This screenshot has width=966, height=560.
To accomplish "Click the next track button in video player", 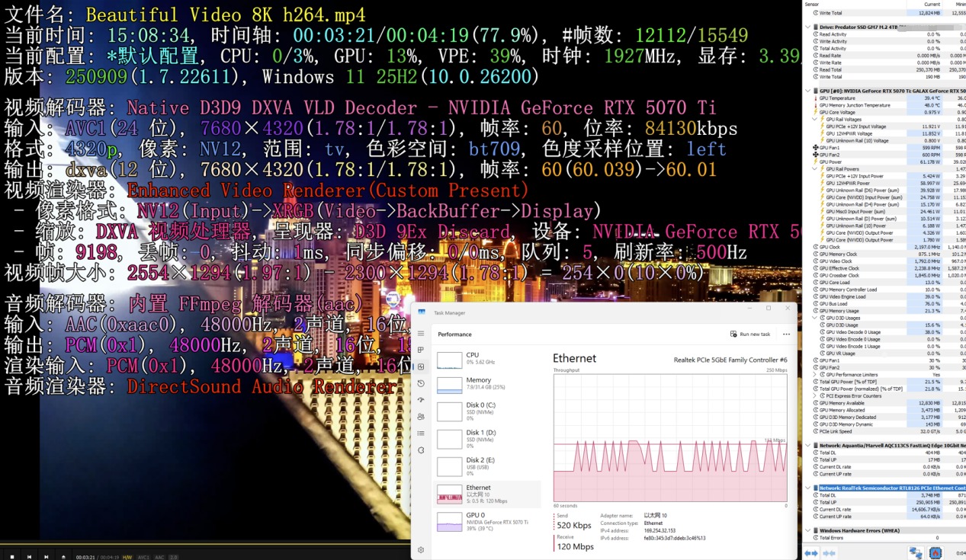I will pos(47,557).
